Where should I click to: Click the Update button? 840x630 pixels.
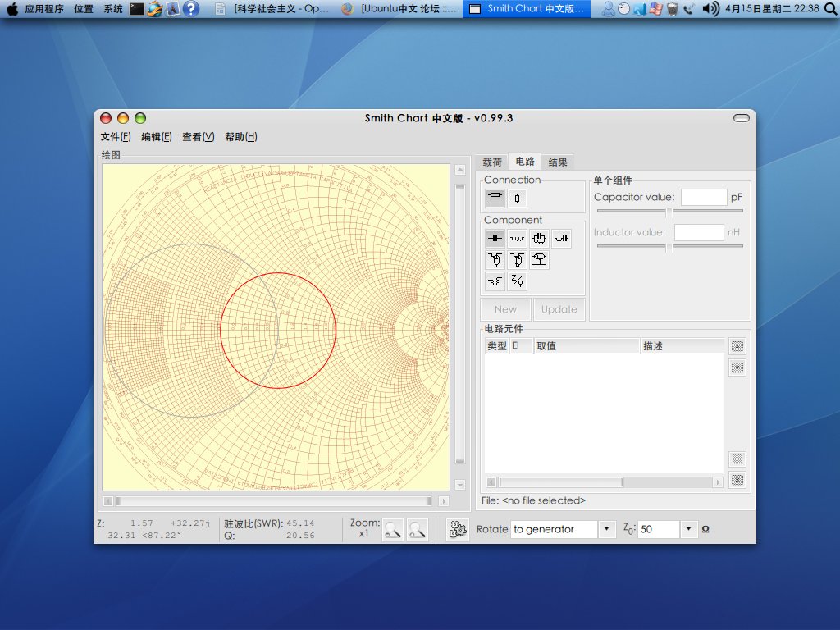[559, 309]
